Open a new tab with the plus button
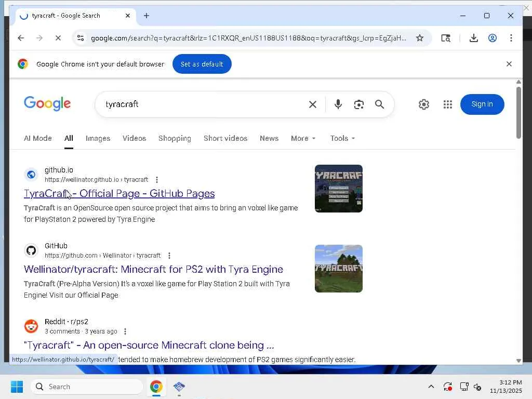532x399 pixels. coord(146,16)
